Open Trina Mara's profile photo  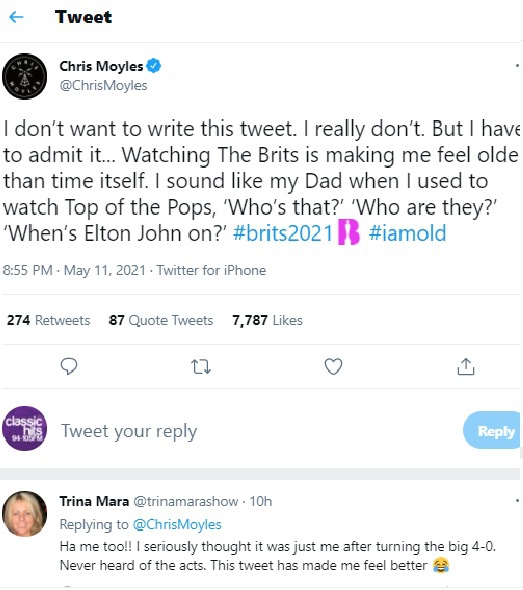25,514
